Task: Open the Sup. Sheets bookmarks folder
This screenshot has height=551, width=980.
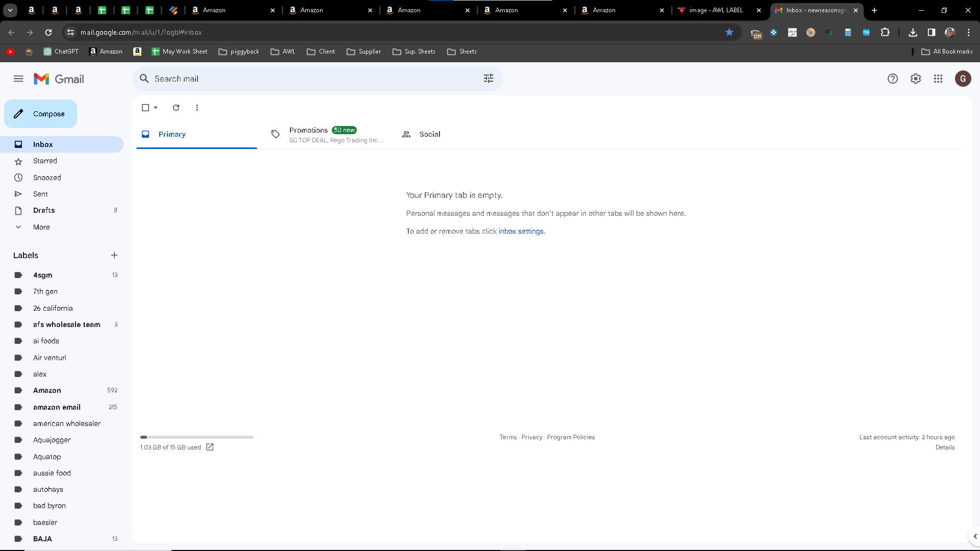Action: pyautogui.click(x=414, y=52)
